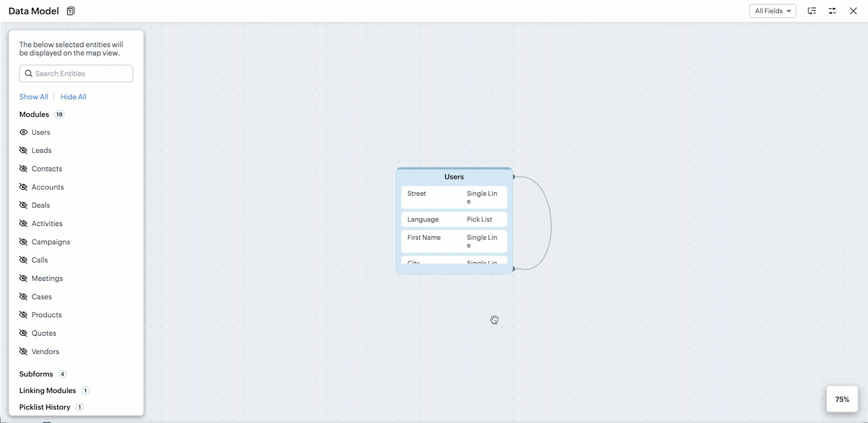Image resolution: width=868 pixels, height=423 pixels.
Task: Show the Cases module on map
Action: [x=23, y=297]
